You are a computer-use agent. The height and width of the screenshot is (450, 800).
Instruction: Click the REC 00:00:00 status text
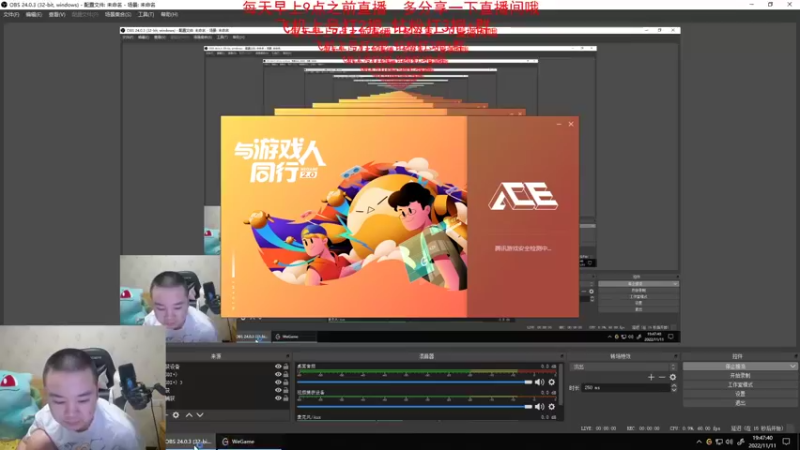tap(642, 429)
